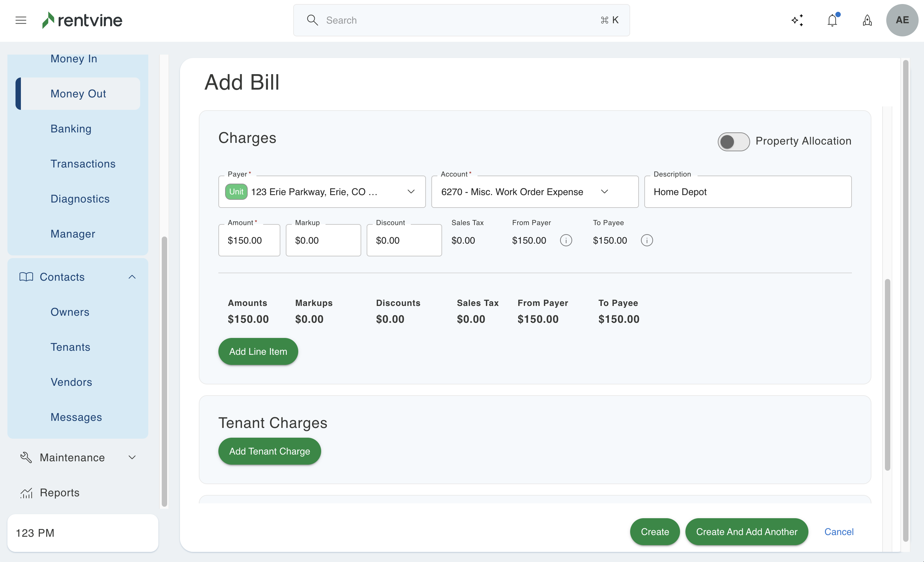Open the hamburger menu icon
The image size is (924, 562).
pyautogui.click(x=21, y=20)
